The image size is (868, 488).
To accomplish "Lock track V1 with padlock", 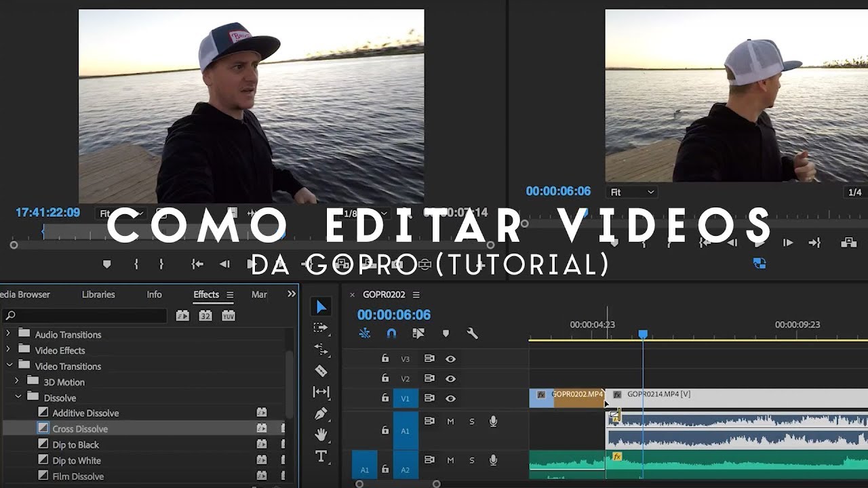I will tap(385, 399).
